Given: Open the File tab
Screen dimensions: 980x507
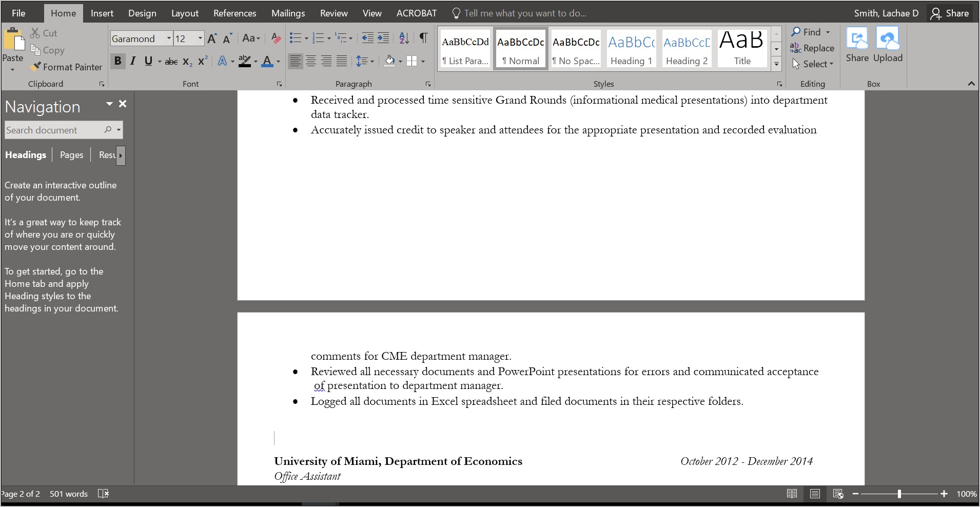Looking at the screenshot, I should (x=18, y=13).
